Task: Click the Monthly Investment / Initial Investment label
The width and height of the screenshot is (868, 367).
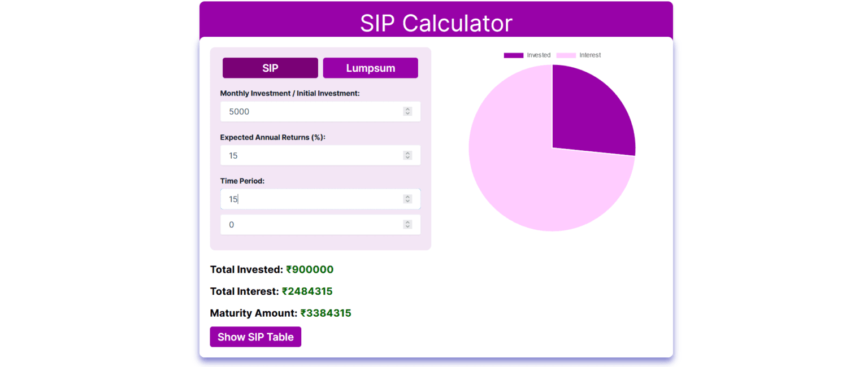Action: (x=290, y=93)
